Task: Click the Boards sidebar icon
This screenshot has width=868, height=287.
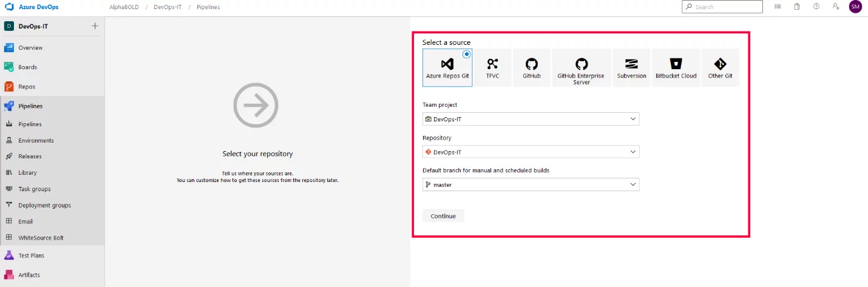Action: (x=9, y=67)
